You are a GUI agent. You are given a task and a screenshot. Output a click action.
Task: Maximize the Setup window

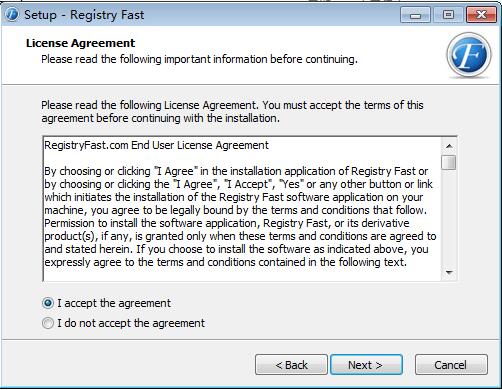448,15
